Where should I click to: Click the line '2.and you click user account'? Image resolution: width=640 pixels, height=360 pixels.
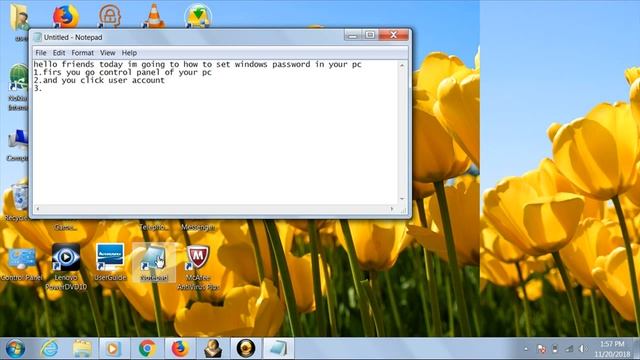[x=99, y=80]
